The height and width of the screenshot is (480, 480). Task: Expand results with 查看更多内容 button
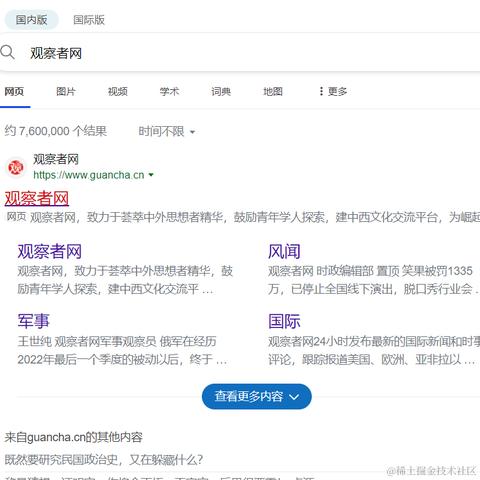point(257,396)
